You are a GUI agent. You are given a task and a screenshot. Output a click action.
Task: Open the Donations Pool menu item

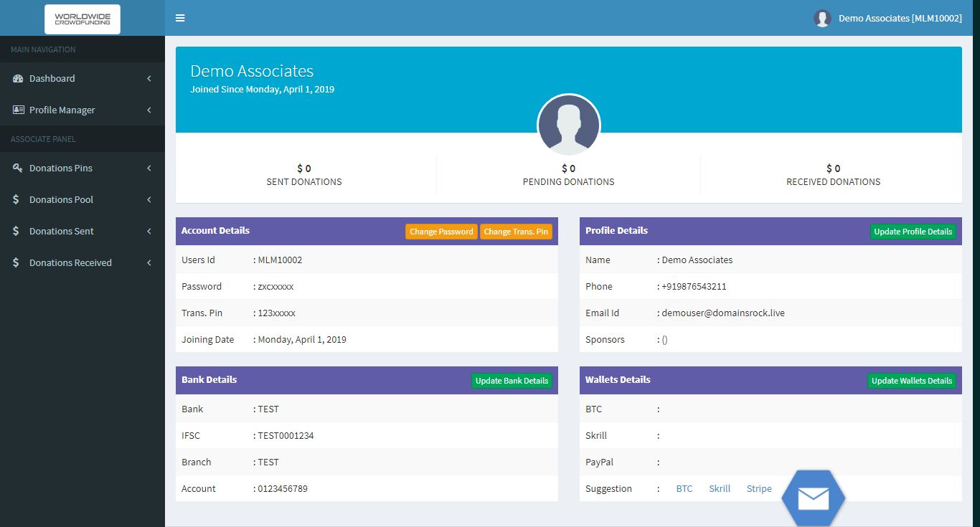click(x=62, y=200)
